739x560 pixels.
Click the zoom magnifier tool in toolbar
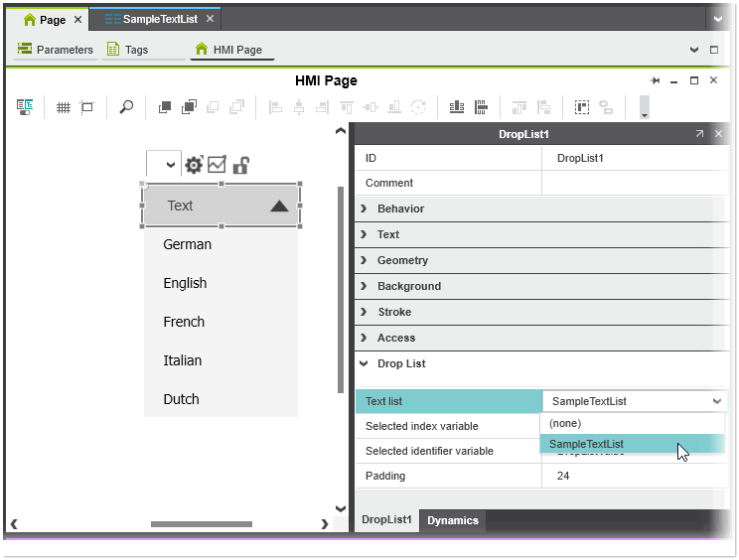[x=126, y=107]
